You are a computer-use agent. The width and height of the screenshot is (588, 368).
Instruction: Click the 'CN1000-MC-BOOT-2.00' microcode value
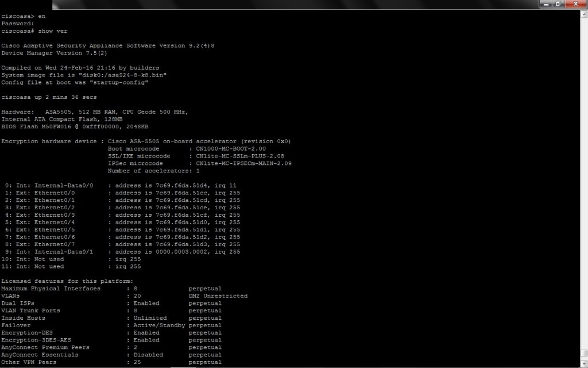231,149
